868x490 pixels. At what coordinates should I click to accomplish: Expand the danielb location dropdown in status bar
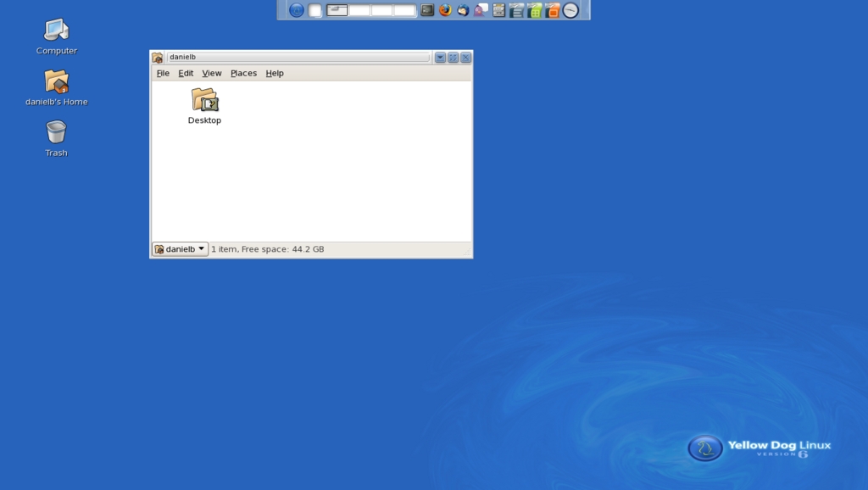click(x=180, y=249)
